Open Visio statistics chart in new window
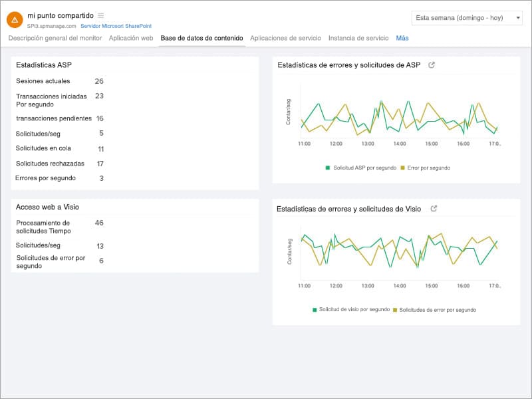532x399 pixels. [434, 209]
